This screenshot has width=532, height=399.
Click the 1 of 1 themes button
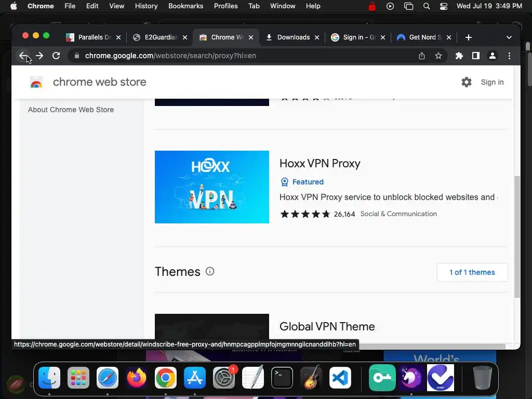472,272
